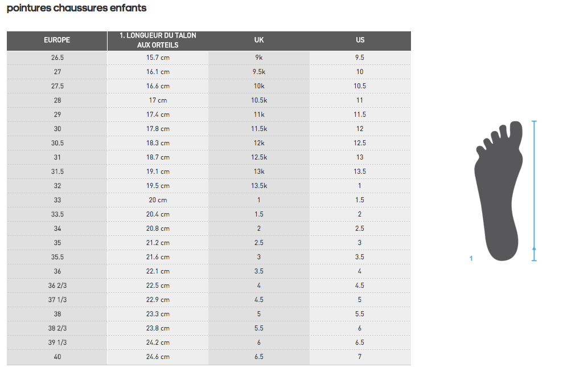Select the 22.1 cm length cell
Screen dimensions: 588x367
tap(158, 271)
